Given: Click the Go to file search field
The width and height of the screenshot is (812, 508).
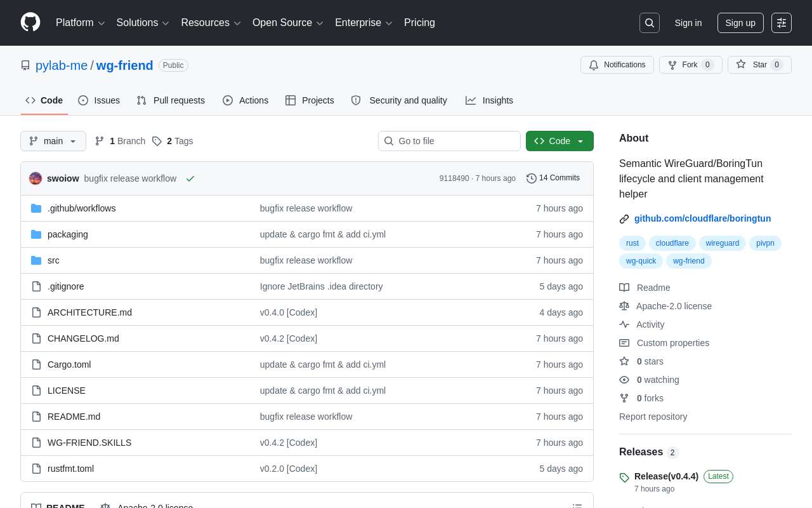Looking at the screenshot, I should tap(449, 141).
